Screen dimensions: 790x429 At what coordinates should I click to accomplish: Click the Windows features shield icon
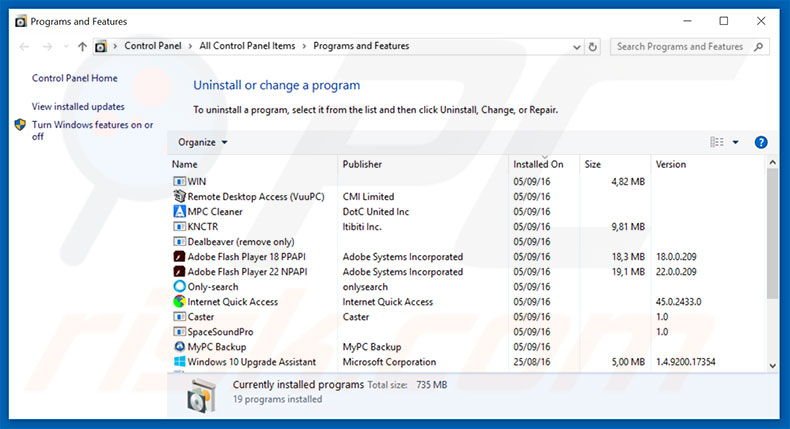[20, 125]
